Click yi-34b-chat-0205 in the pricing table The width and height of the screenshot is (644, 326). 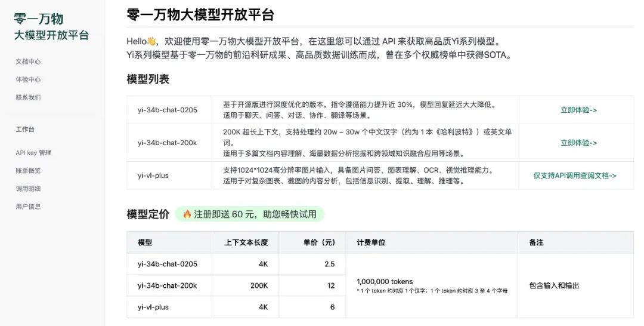tap(168, 264)
